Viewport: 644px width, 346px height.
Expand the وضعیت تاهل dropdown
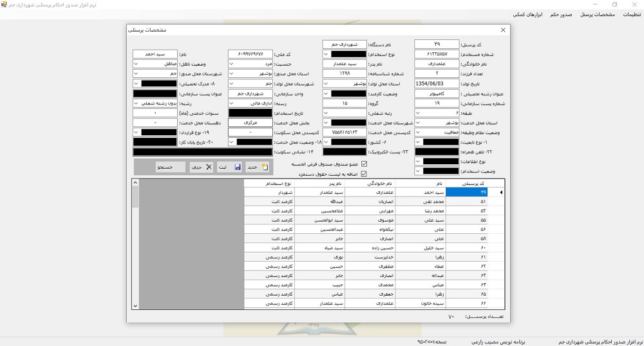tap(136, 64)
